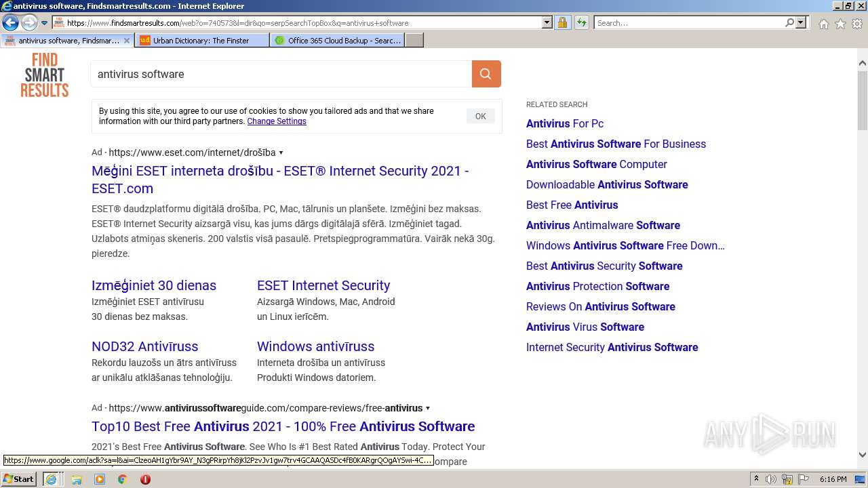Open the media player taskbar icon
Image resolution: width=868 pixels, height=488 pixels.
[x=100, y=479]
